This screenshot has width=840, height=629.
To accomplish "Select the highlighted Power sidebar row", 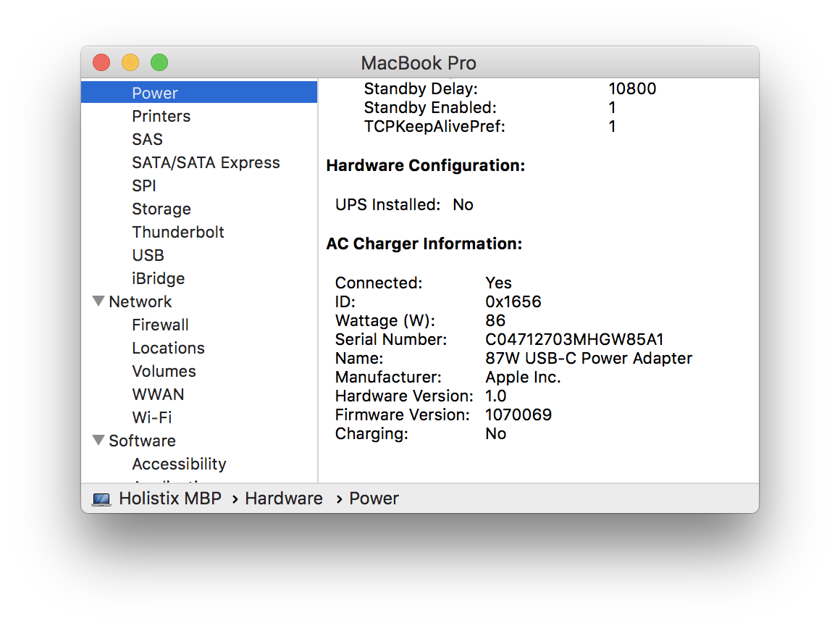I will (x=199, y=92).
